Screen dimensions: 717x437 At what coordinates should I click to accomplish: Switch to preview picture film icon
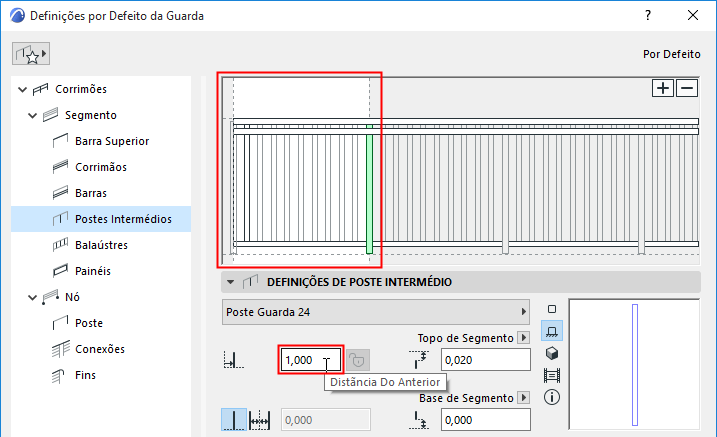point(552,376)
